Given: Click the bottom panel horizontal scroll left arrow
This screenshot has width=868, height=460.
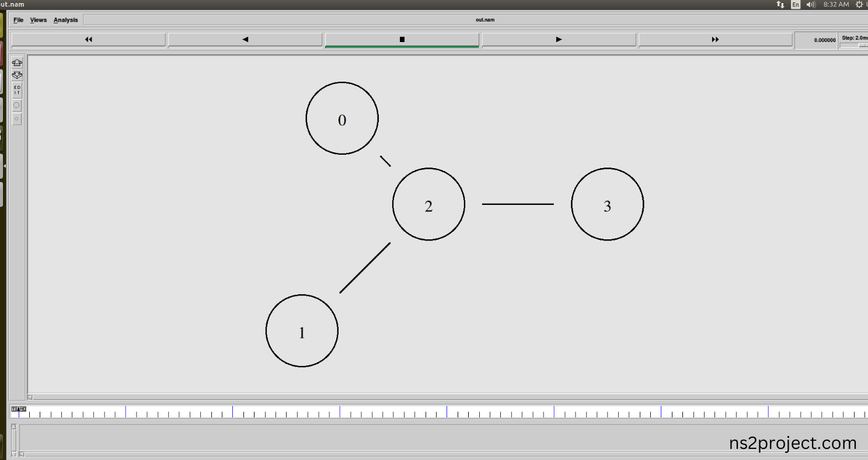Looking at the screenshot, I should [x=22, y=454].
